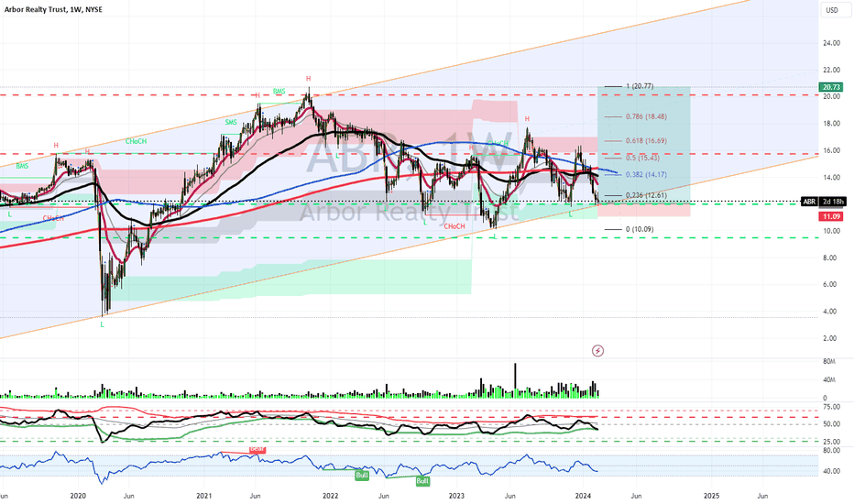This screenshot has width=854, height=504.
Task: Click the 16.00 price axis value
Action: pyautogui.click(x=831, y=151)
